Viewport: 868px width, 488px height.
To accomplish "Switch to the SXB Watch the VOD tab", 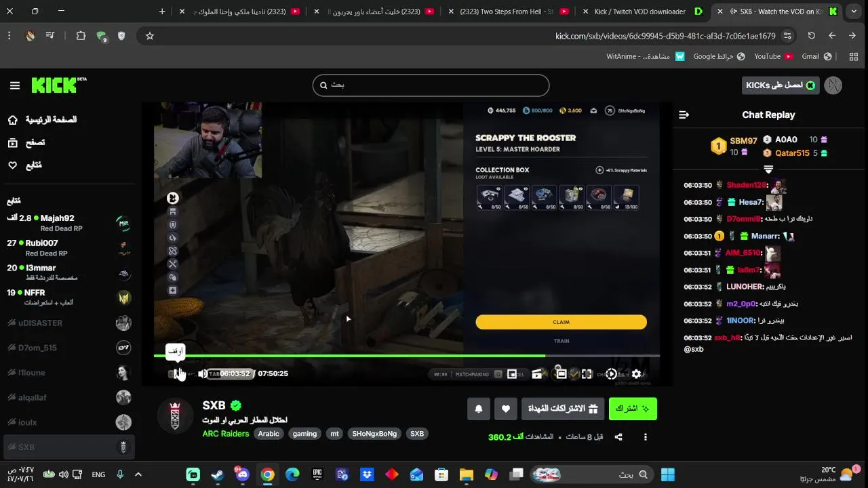I will tap(778, 12).
